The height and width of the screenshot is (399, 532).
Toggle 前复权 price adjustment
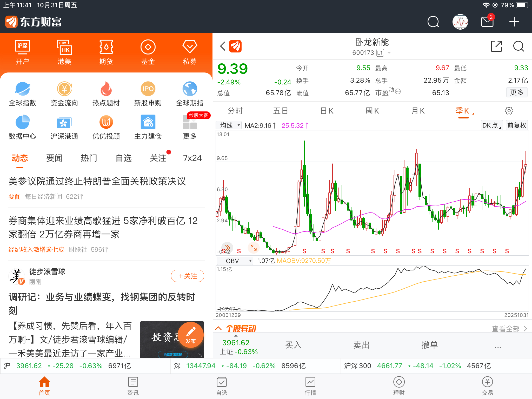pos(517,125)
